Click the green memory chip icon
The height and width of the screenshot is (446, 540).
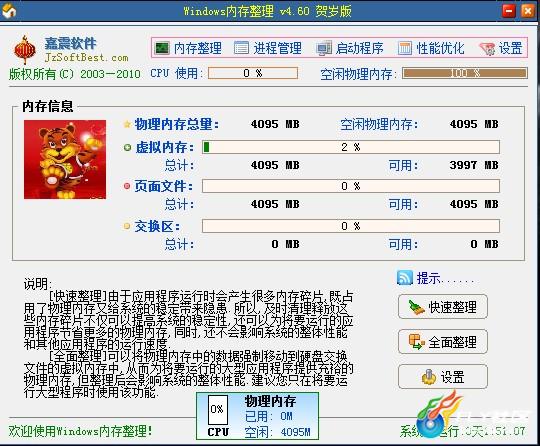click(162, 48)
